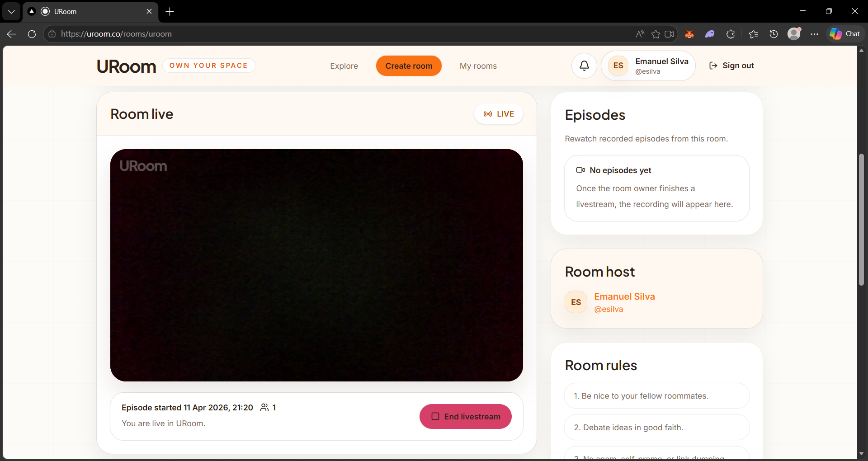Sign out of URoom
The height and width of the screenshot is (461, 868).
(731, 66)
